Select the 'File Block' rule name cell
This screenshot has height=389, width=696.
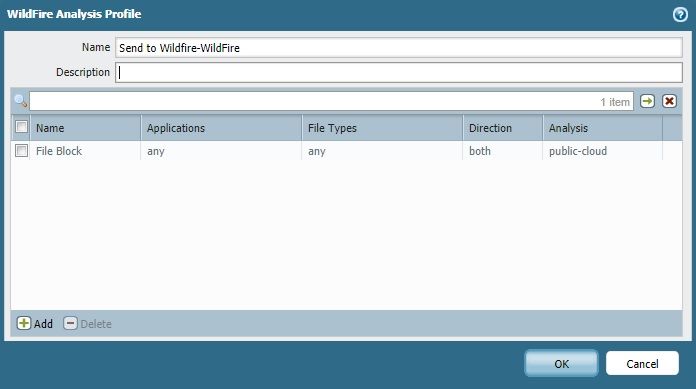click(x=85, y=151)
